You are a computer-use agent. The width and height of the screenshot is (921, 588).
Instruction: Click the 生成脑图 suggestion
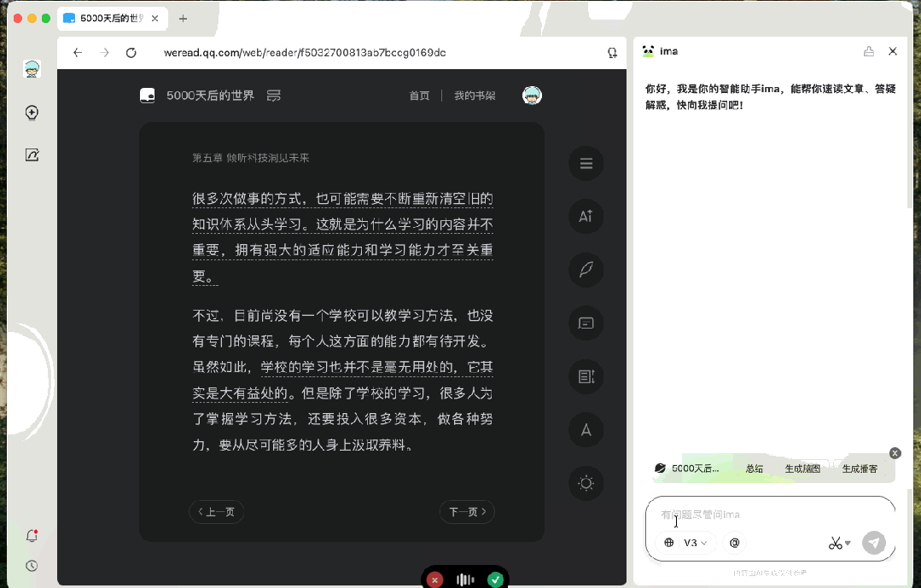pos(802,469)
